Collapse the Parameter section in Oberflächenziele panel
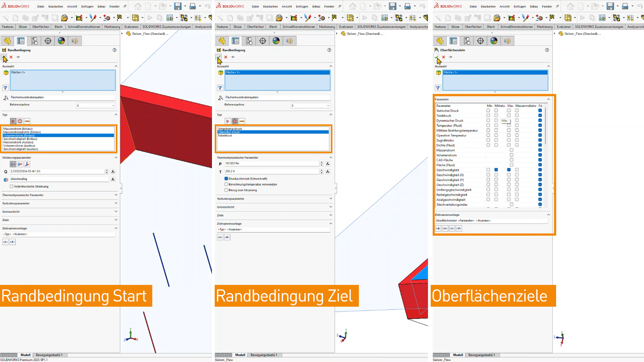Screen dimensions: 644x362 point(548,99)
